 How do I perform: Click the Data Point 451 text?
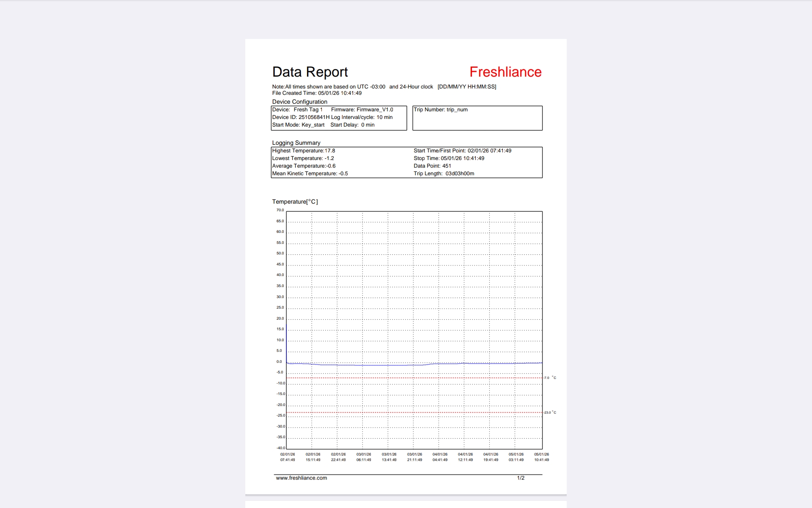point(432,166)
